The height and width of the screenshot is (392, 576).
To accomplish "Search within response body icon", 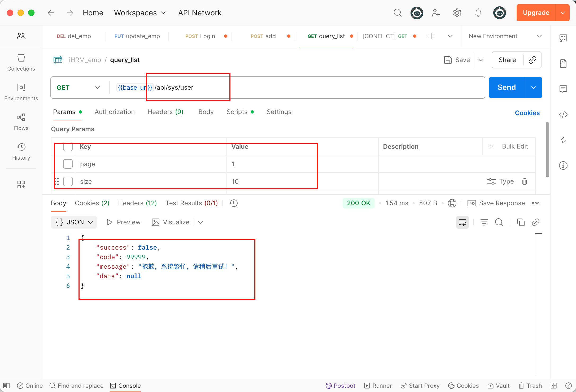I will click(499, 222).
